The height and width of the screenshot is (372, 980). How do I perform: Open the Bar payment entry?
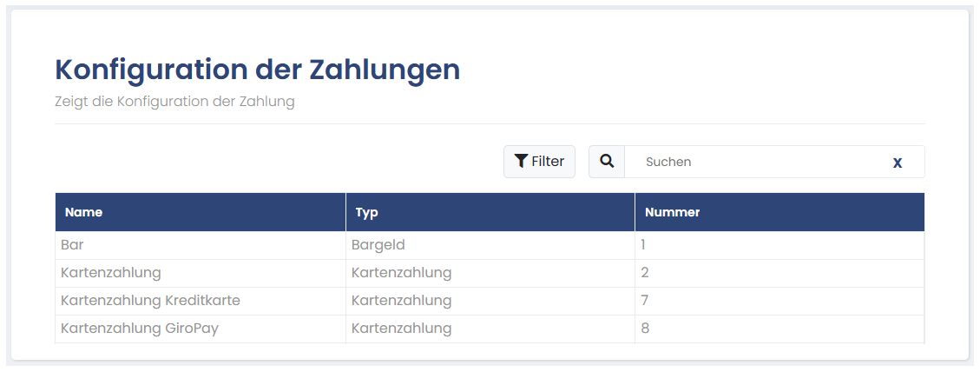[72, 245]
